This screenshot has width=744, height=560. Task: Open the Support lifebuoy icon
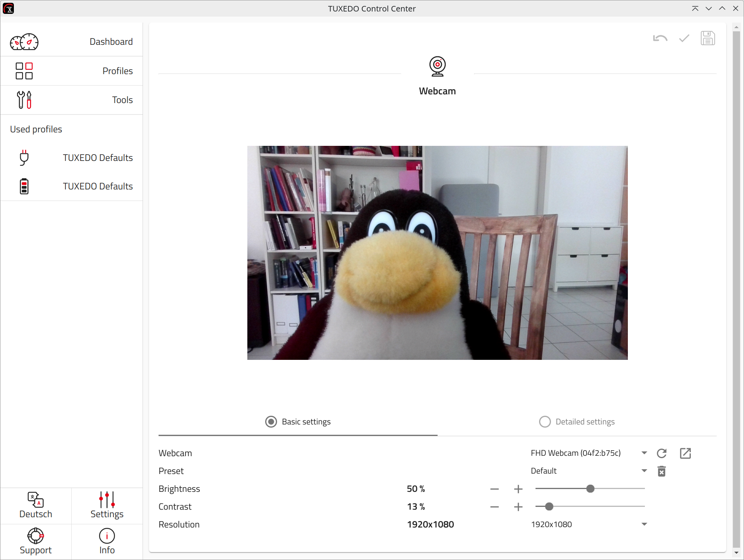tap(36, 536)
